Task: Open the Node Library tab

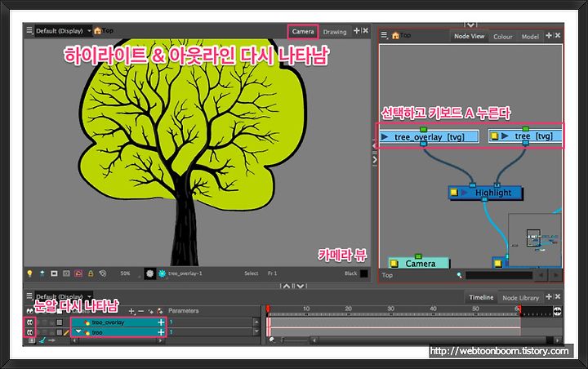Action: (520, 298)
